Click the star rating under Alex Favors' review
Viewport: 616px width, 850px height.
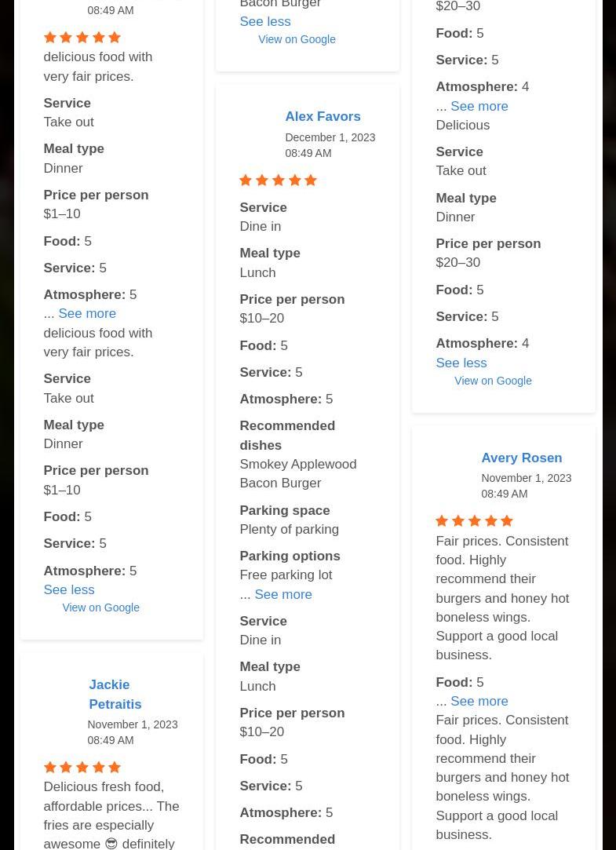278,180
